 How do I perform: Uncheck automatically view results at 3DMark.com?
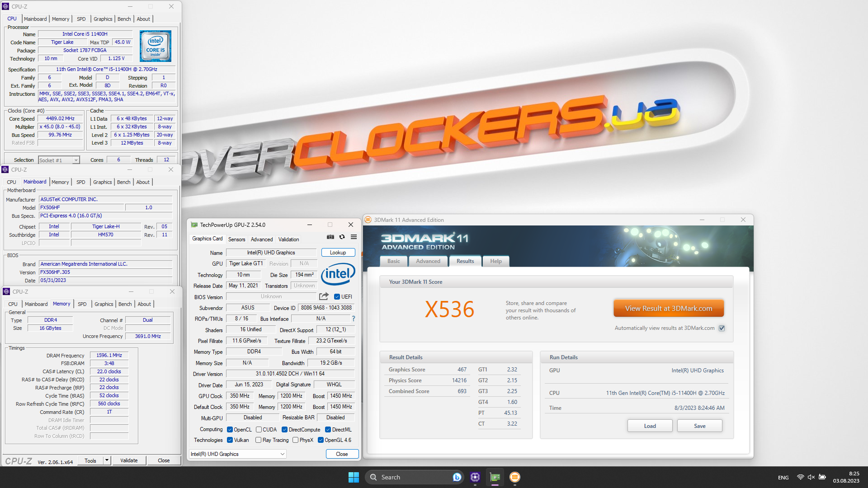[722, 328]
